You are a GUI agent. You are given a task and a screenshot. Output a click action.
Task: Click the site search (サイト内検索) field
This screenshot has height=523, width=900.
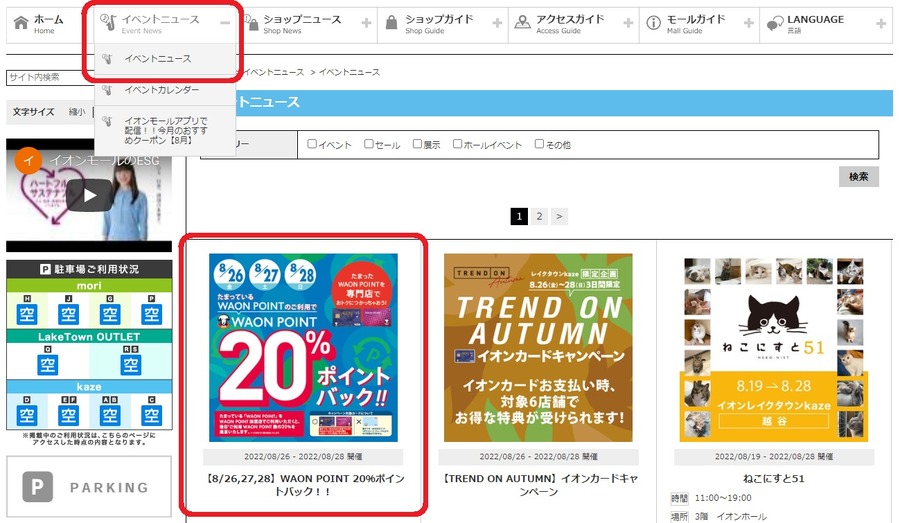(x=50, y=78)
